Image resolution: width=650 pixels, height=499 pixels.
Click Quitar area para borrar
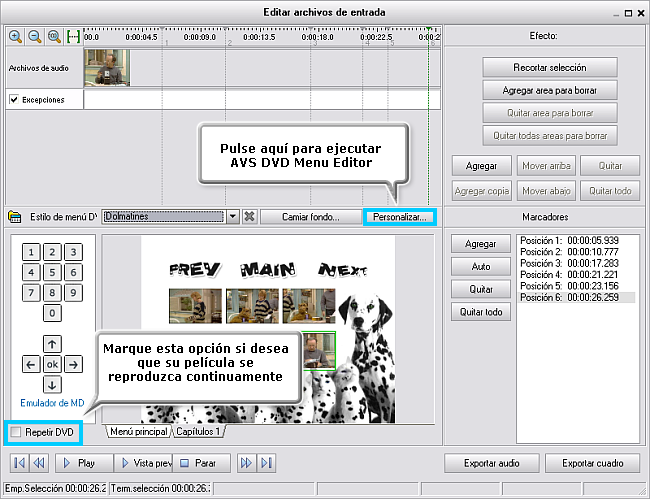click(x=550, y=113)
